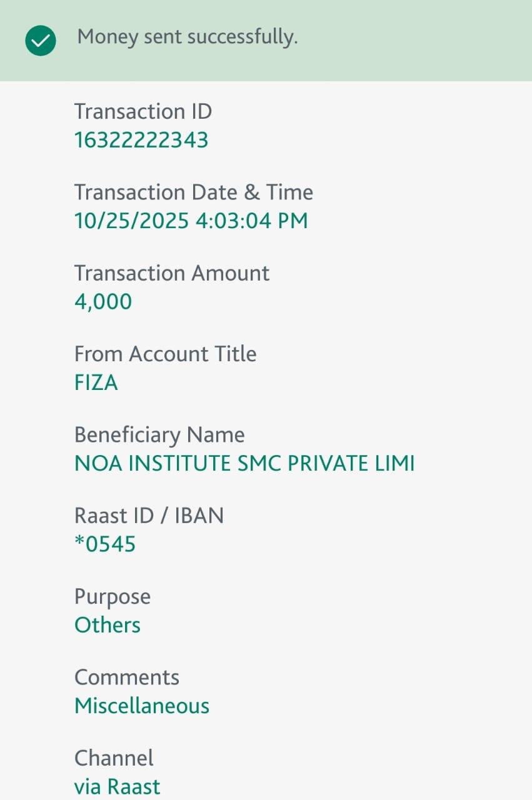The width and height of the screenshot is (532, 800).
Task: Click the From Account Title label
Action: pyautogui.click(x=166, y=354)
